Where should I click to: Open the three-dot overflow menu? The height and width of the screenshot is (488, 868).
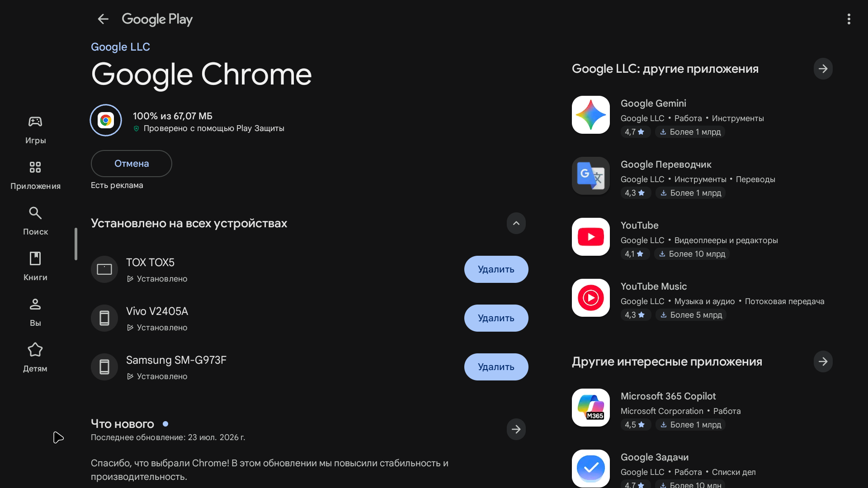[849, 19]
